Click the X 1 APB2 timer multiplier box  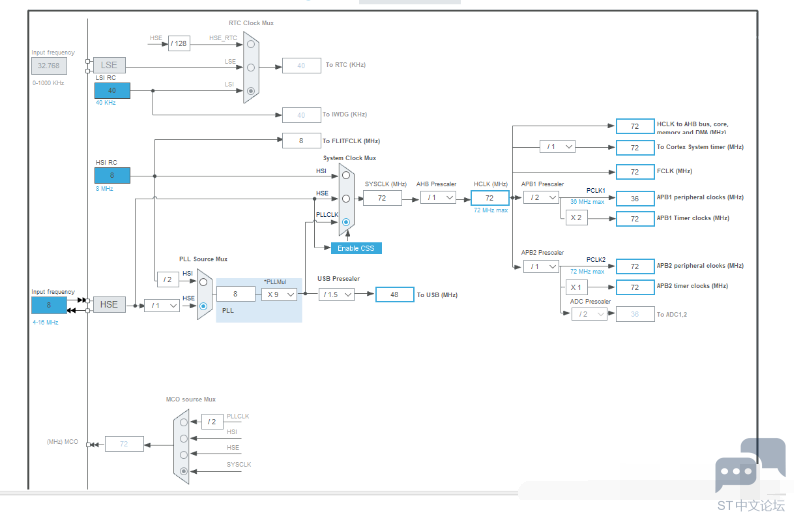click(576, 288)
